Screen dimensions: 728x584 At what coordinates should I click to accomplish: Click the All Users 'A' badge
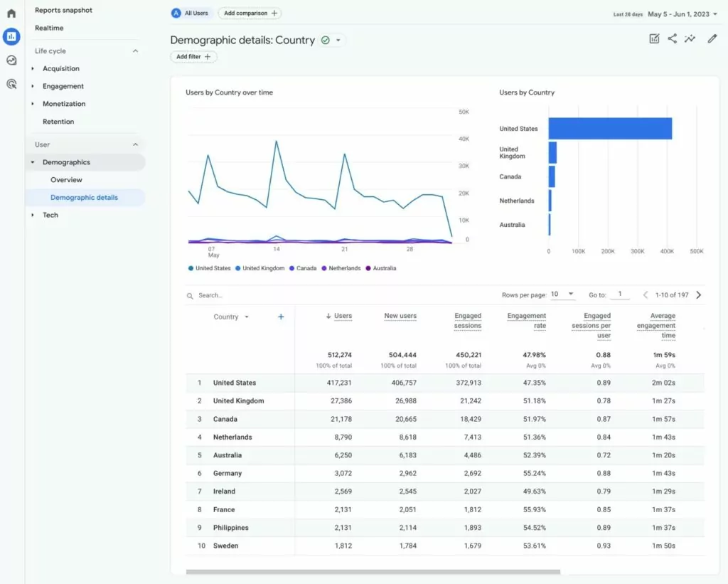click(176, 13)
